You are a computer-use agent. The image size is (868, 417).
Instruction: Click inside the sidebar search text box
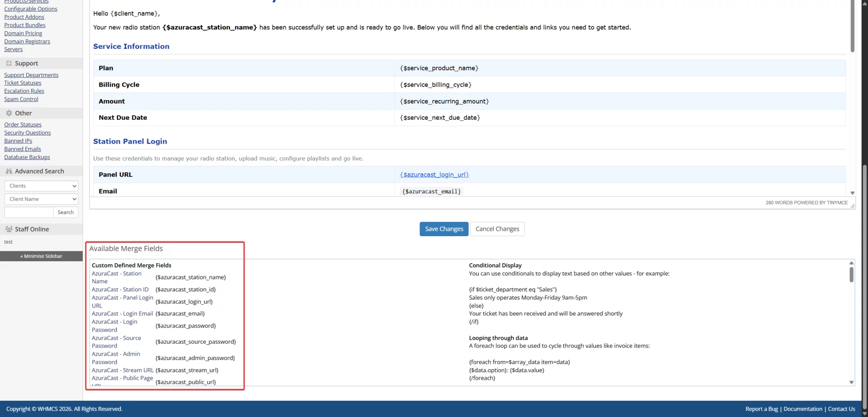tap(28, 212)
